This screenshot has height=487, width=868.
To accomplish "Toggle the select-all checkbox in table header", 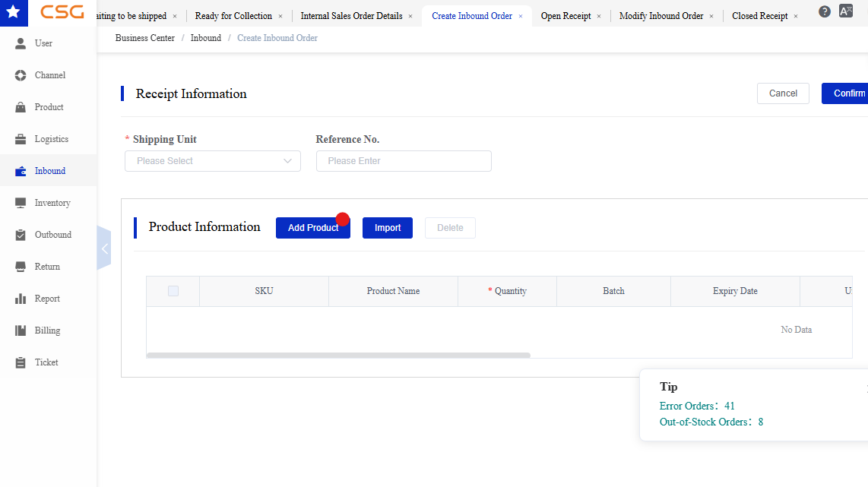I will (x=173, y=291).
